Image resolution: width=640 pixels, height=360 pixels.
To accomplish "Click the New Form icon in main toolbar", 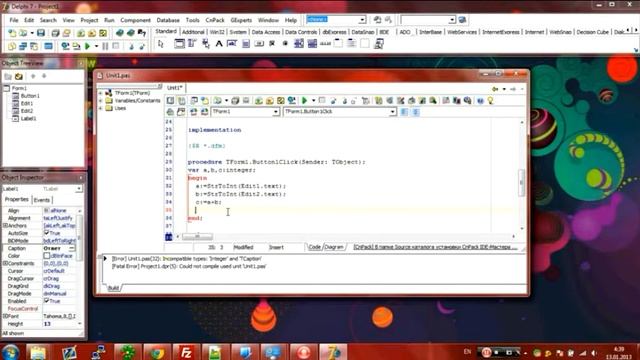I will (49, 46).
